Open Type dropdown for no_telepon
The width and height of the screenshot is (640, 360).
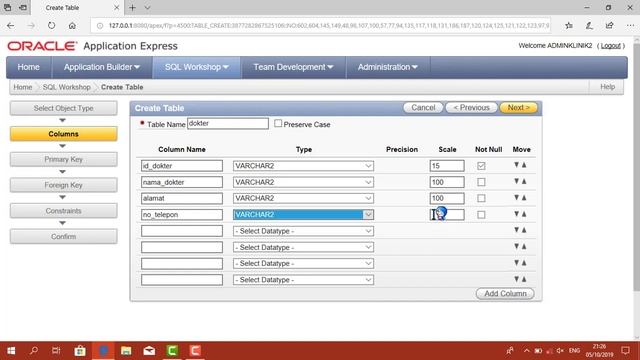[303, 215]
